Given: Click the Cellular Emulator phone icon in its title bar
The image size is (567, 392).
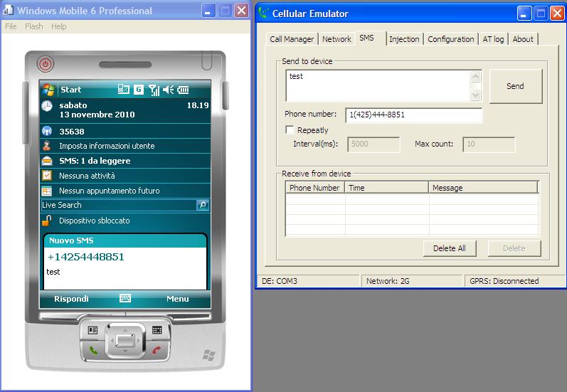Looking at the screenshot, I should [263, 14].
